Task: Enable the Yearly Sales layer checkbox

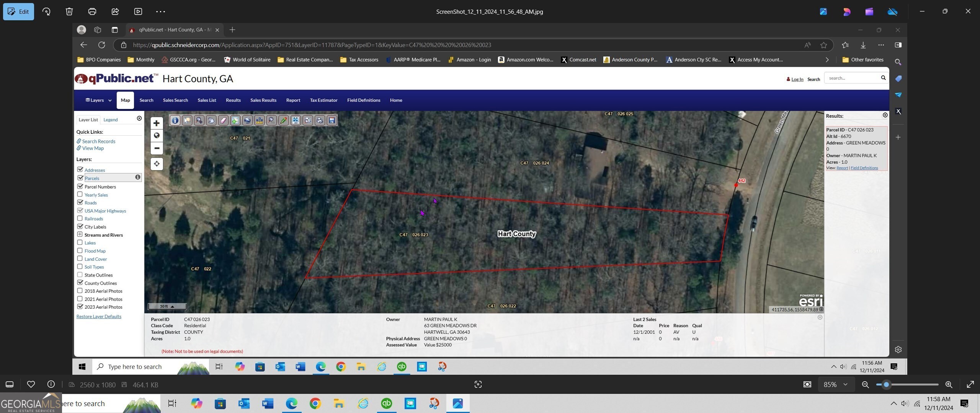Action: coord(80,194)
